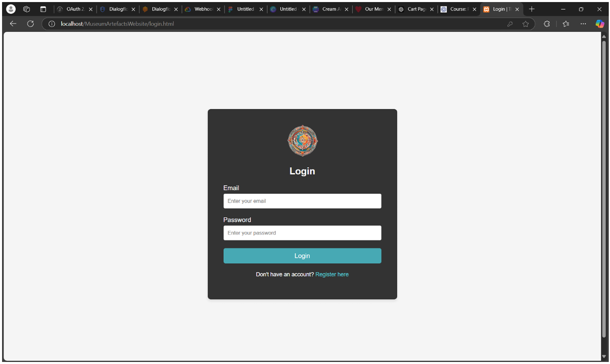Click the page reload icon

click(x=30, y=23)
